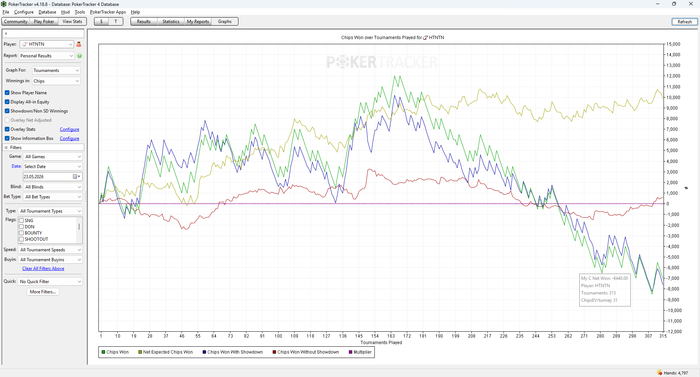Click the PokerTracker app icon in the title bar

pos(4,4)
